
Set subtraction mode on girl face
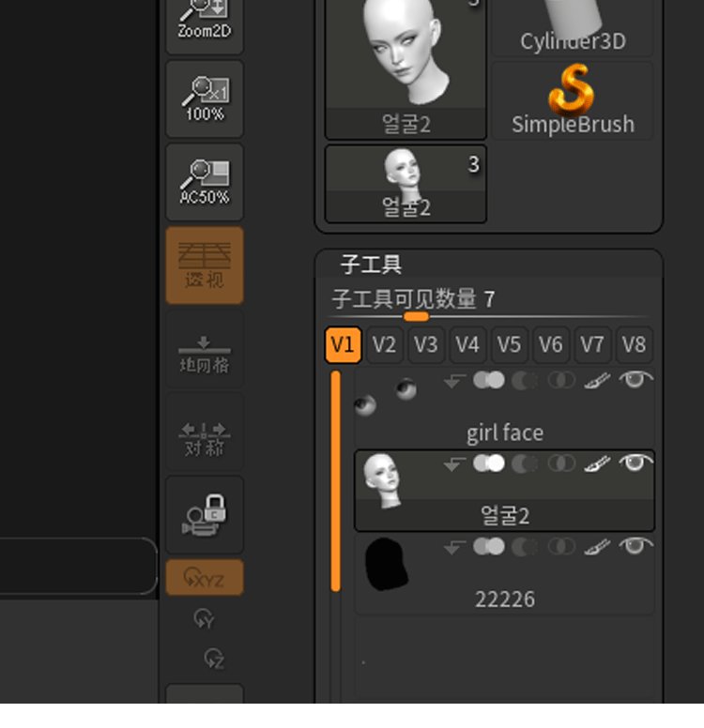pos(525,381)
